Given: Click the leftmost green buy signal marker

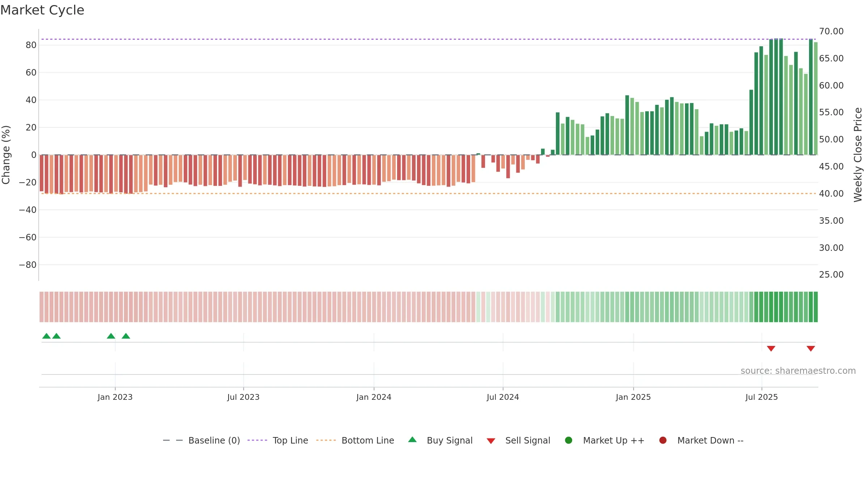Looking at the screenshot, I should coord(46,336).
